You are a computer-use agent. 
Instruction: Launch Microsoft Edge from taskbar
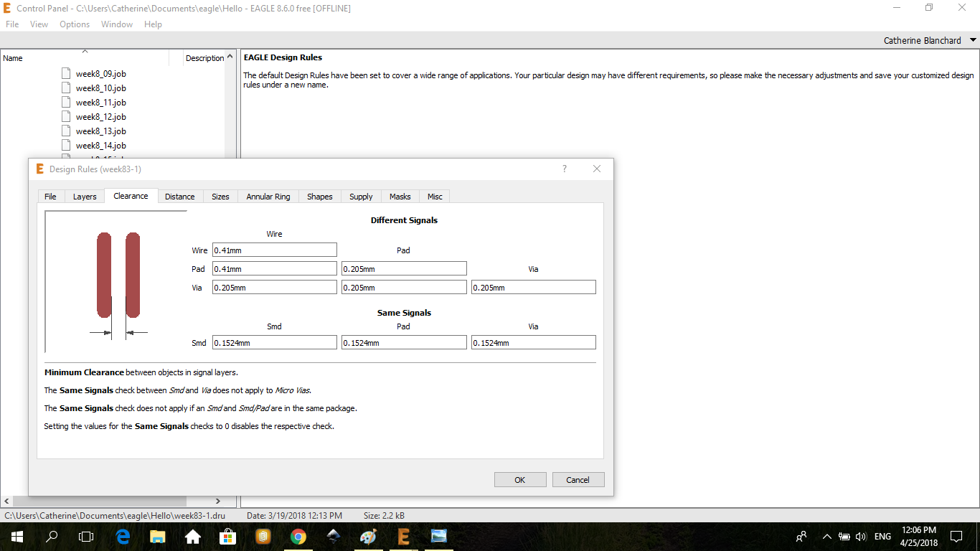(123, 537)
